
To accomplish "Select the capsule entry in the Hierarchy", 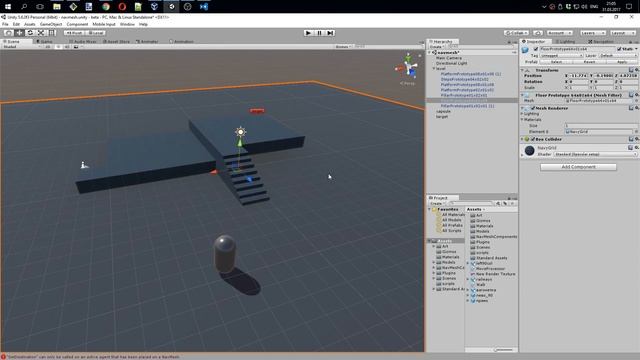I will pos(443,111).
